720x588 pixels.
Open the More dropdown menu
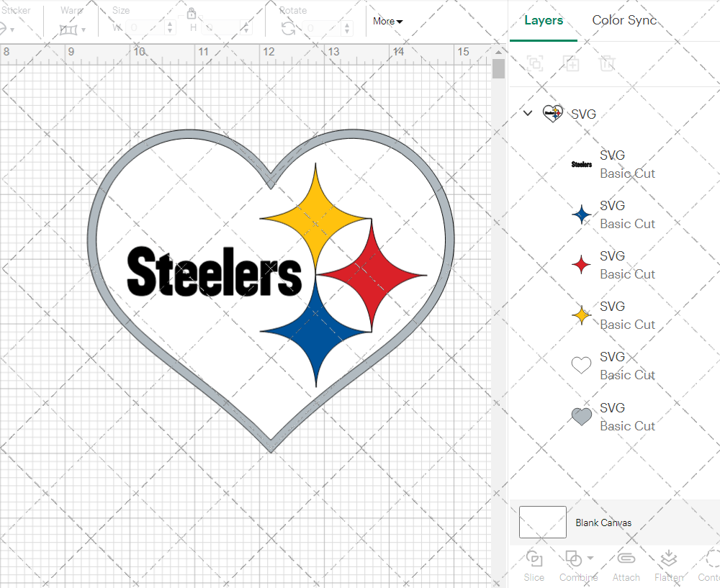pyautogui.click(x=388, y=22)
